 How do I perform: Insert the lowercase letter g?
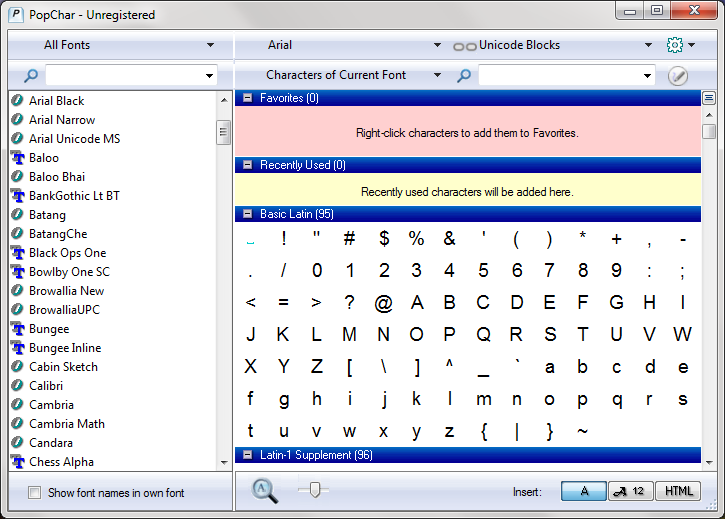pyautogui.click(x=283, y=400)
